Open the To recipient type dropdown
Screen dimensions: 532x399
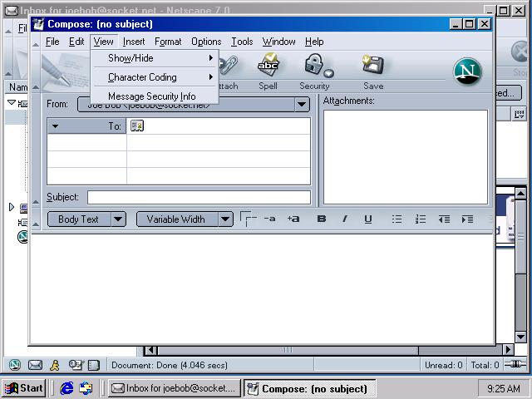tap(55, 126)
